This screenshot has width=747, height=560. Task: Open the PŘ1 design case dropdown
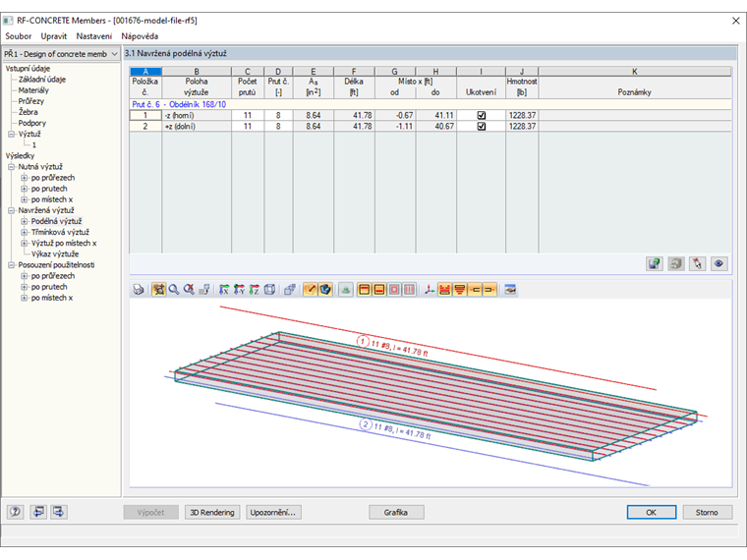tap(61, 54)
